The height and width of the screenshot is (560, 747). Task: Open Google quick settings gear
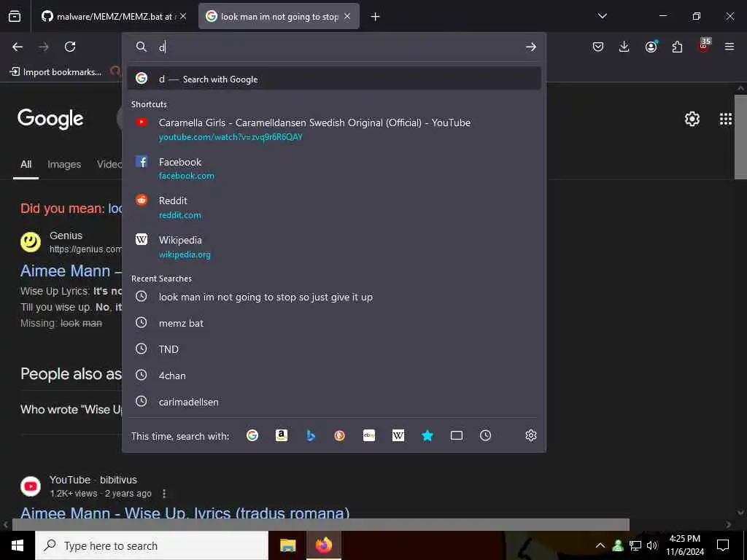pos(692,119)
